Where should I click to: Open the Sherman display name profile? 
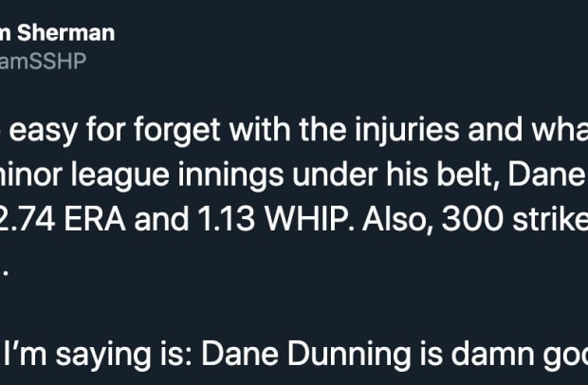pos(57,33)
